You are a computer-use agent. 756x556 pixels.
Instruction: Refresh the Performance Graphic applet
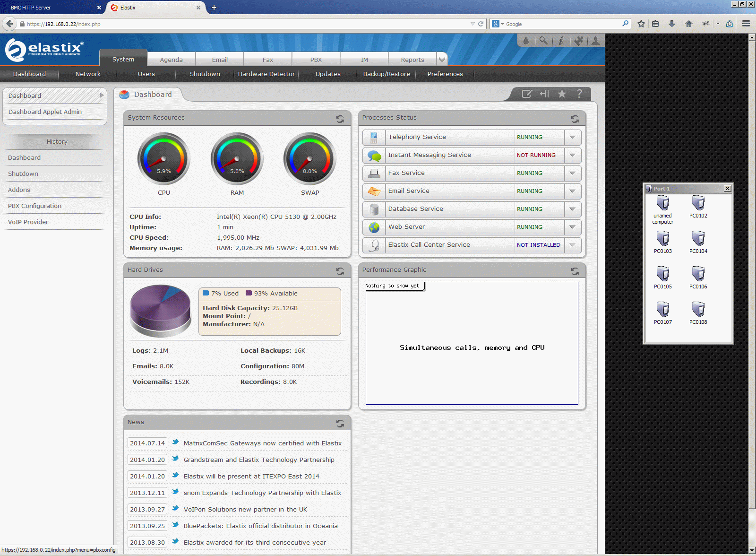point(575,271)
